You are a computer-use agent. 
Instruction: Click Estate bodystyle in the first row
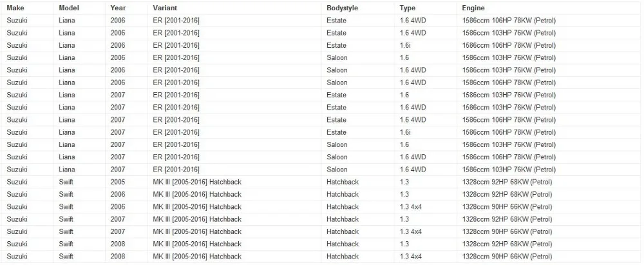(336, 21)
